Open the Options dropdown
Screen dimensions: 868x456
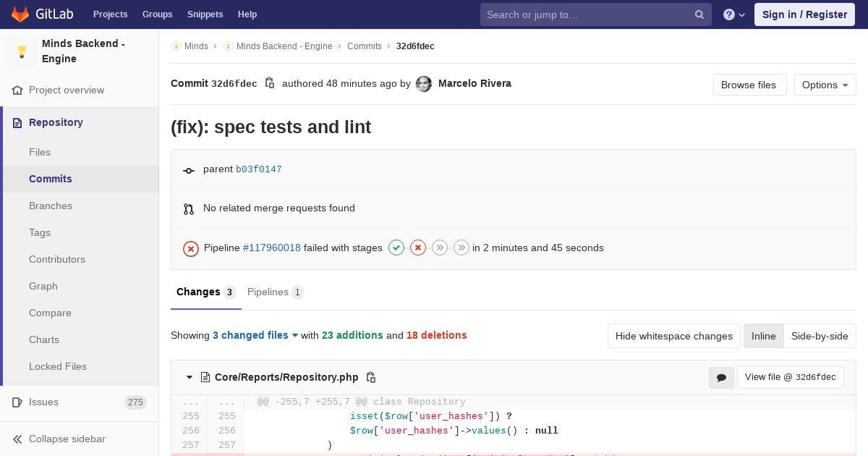(x=825, y=85)
